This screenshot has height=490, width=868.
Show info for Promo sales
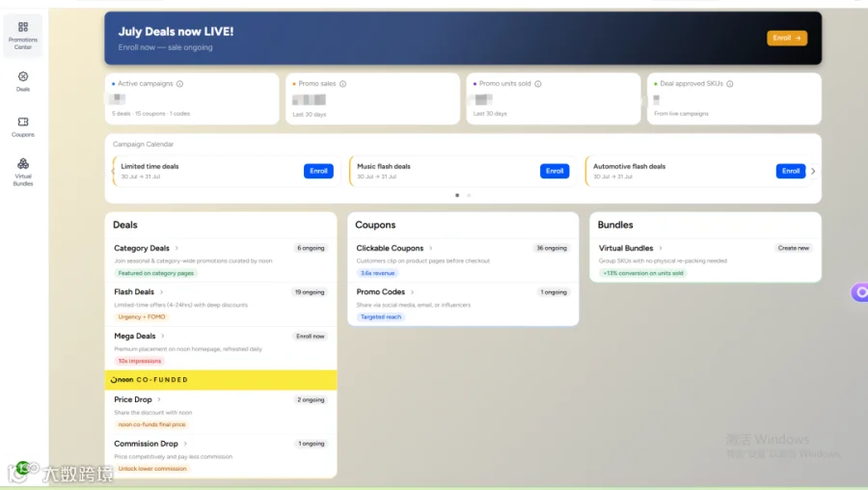342,84
